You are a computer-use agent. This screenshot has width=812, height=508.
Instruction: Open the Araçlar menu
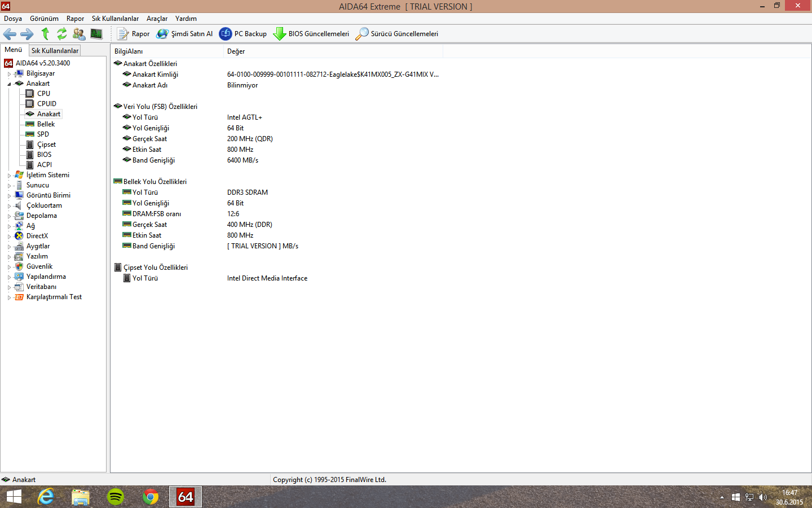point(157,19)
